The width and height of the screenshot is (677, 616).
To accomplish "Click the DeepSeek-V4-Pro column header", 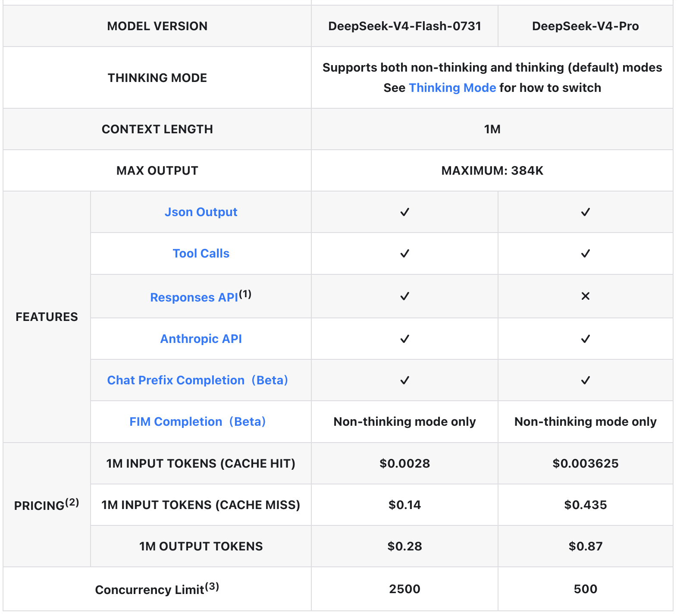I will tap(585, 26).
